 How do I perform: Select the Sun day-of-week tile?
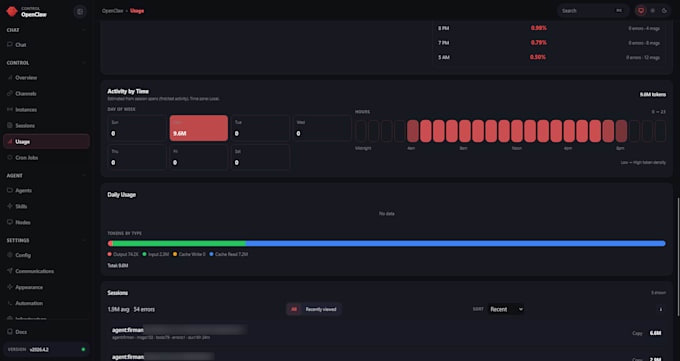point(137,128)
